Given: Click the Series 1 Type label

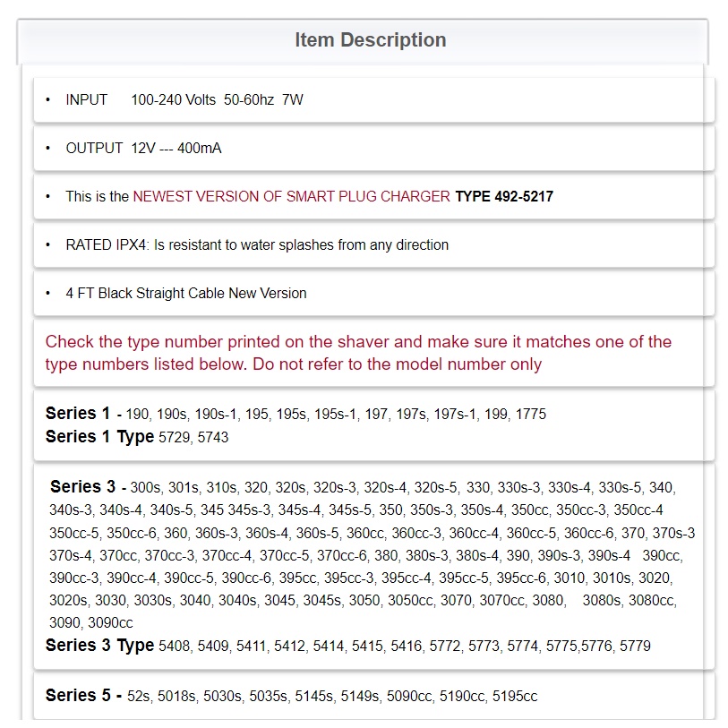Looking at the screenshot, I should pyautogui.click(x=99, y=437).
